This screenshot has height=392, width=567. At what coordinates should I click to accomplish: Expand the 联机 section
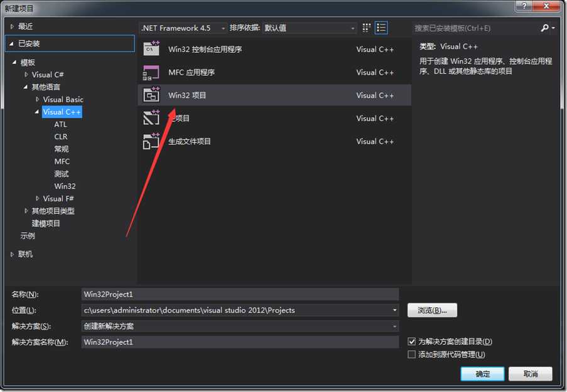point(12,255)
